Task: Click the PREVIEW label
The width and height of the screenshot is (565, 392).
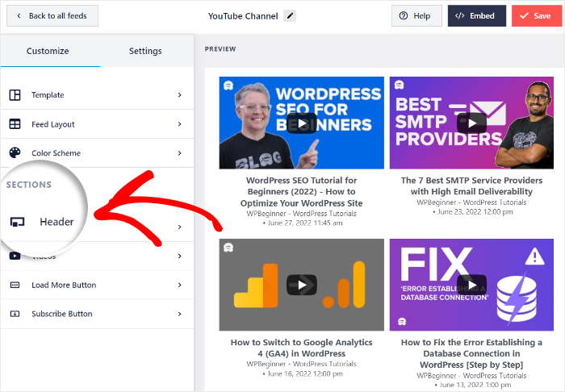Action: point(220,49)
